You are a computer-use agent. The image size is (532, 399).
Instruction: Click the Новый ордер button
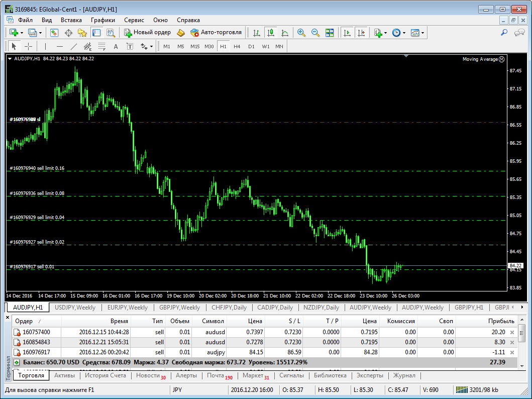tap(148, 33)
